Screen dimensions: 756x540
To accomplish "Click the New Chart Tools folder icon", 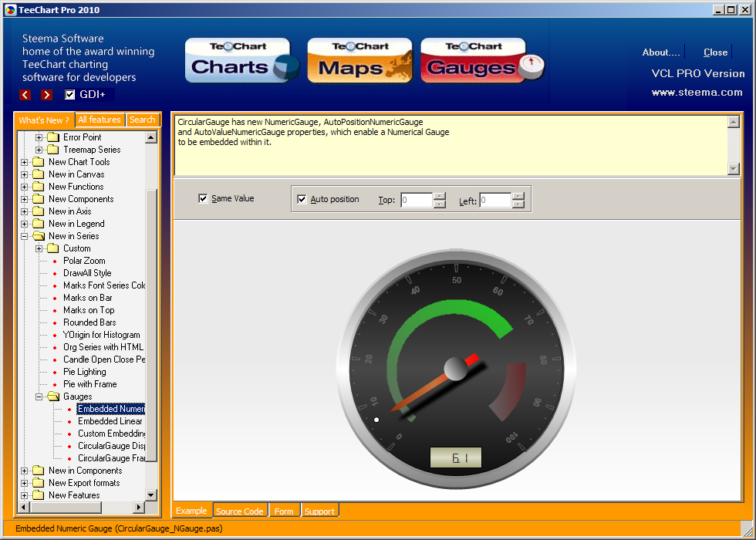I will coord(38,162).
